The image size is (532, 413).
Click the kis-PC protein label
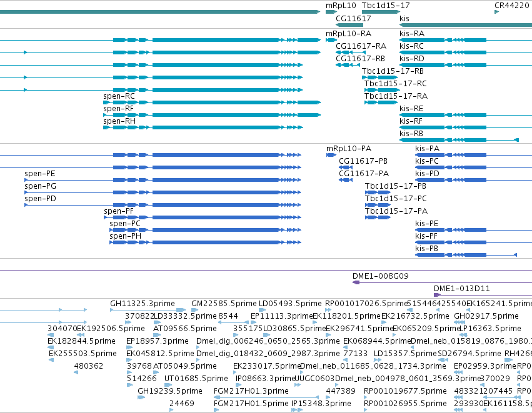coord(427,161)
